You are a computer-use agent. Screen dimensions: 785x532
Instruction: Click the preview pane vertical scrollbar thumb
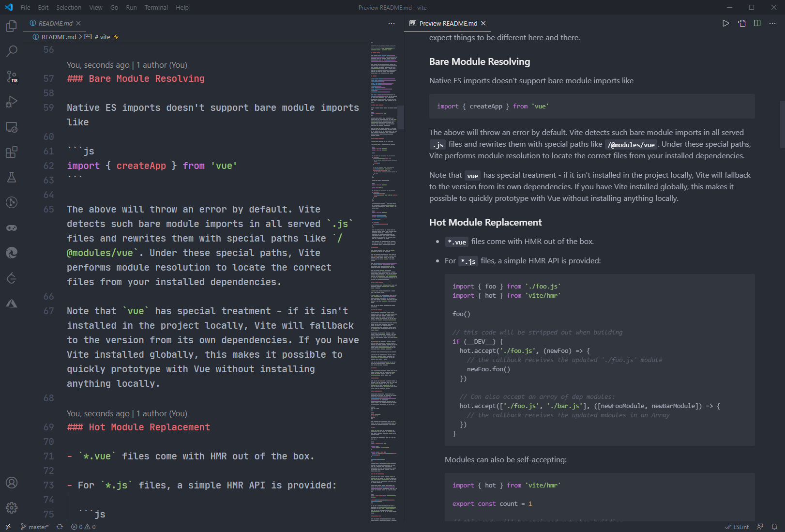[782, 124]
